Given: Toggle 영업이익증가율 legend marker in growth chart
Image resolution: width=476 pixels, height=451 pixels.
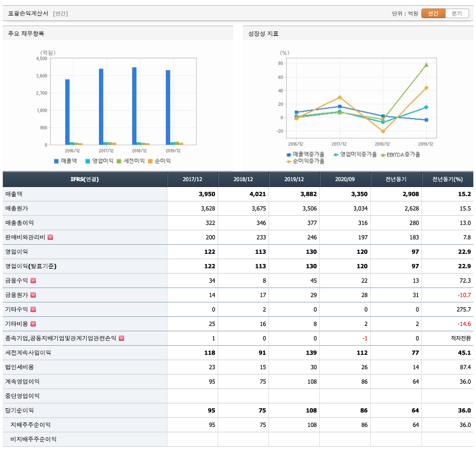Looking at the screenshot, I should 336,154.
